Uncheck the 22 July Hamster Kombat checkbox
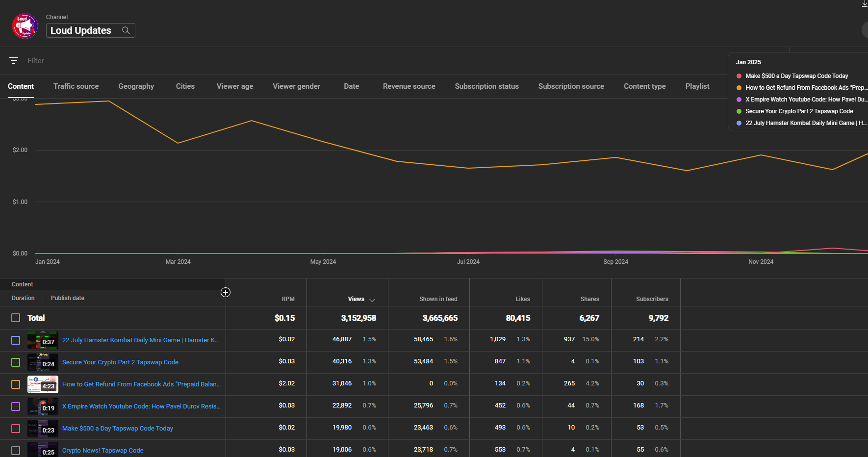Image resolution: width=868 pixels, height=457 pixels. coord(16,340)
